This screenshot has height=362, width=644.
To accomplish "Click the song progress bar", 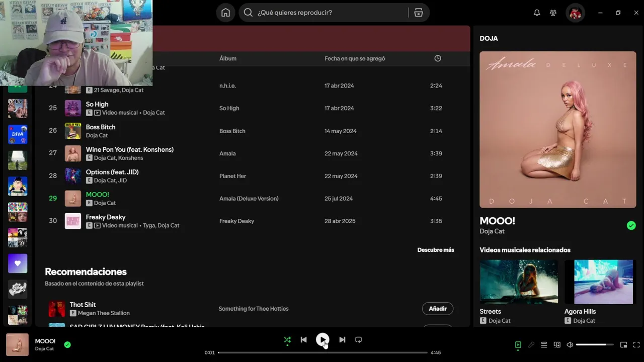I will click(323, 352).
